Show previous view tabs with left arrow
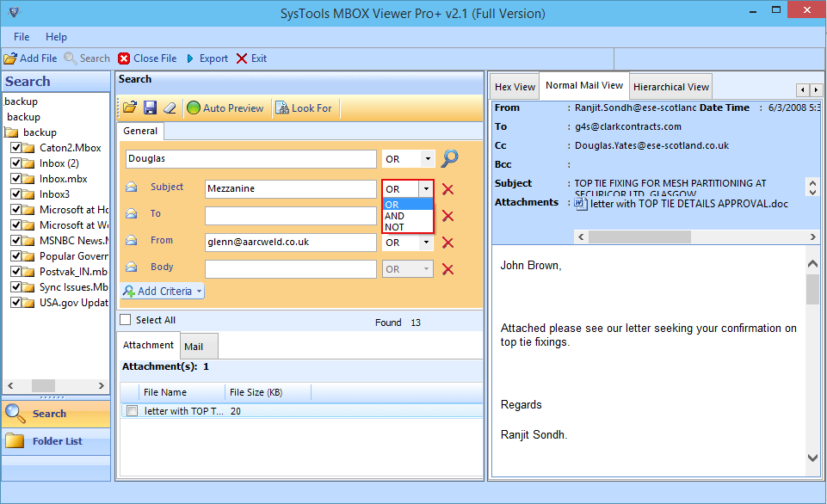The image size is (827, 504). click(802, 89)
